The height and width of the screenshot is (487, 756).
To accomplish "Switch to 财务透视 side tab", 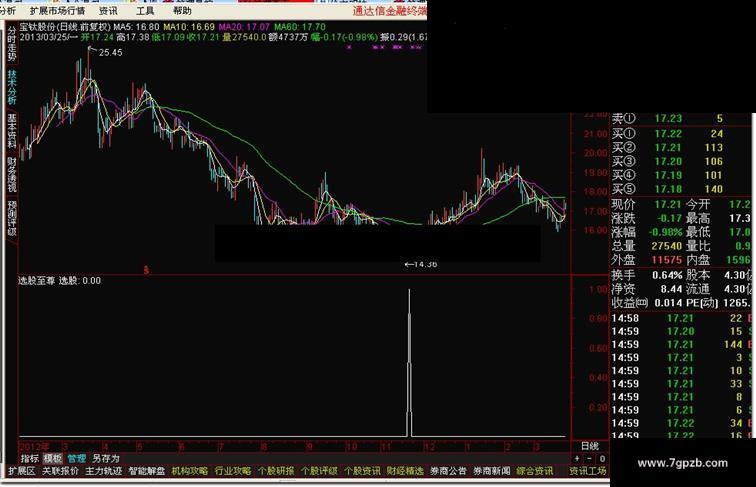I will pyautogui.click(x=12, y=174).
